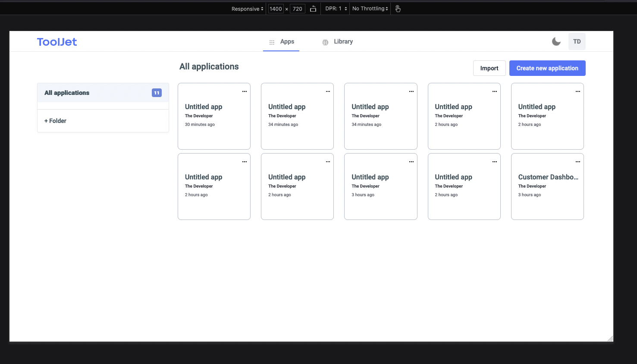Click the "30 minutes ago" timestamp
This screenshot has width=637, height=364.
200,125
